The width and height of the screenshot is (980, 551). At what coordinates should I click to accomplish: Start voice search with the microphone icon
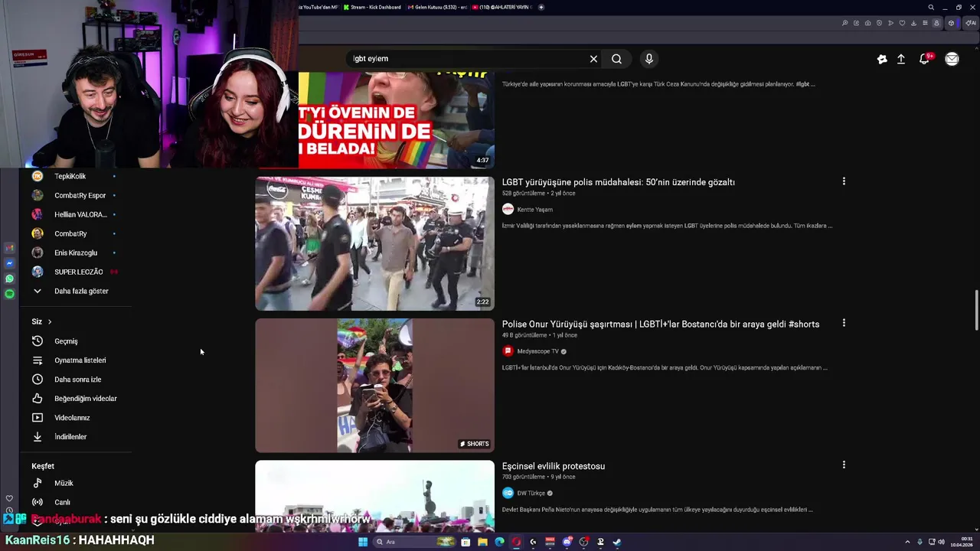pyautogui.click(x=649, y=59)
